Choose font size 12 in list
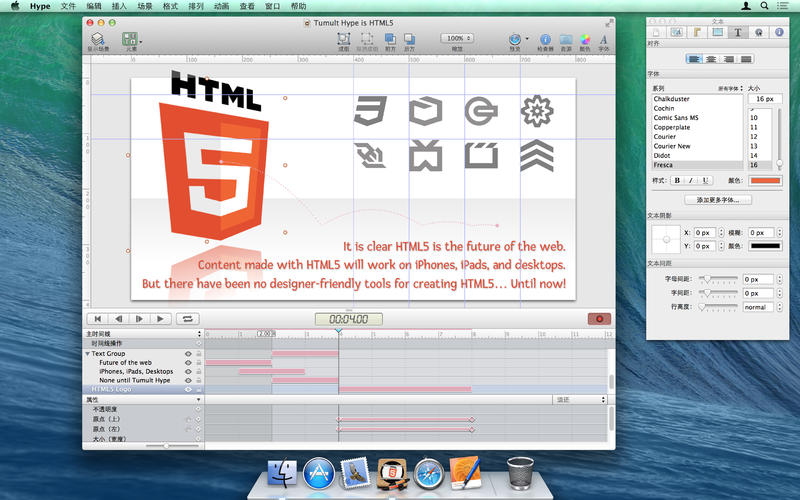The height and width of the screenshot is (500, 800). (754, 137)
